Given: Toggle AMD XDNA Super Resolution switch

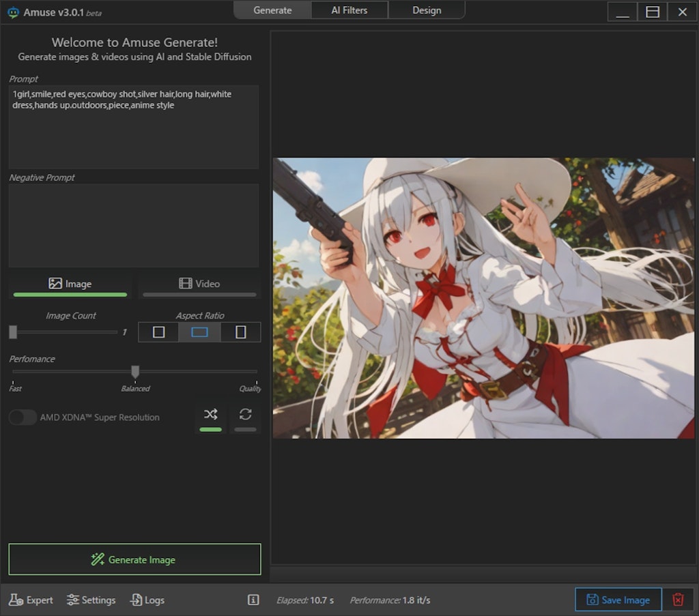Looking at the screenshot, I should 23,417.
